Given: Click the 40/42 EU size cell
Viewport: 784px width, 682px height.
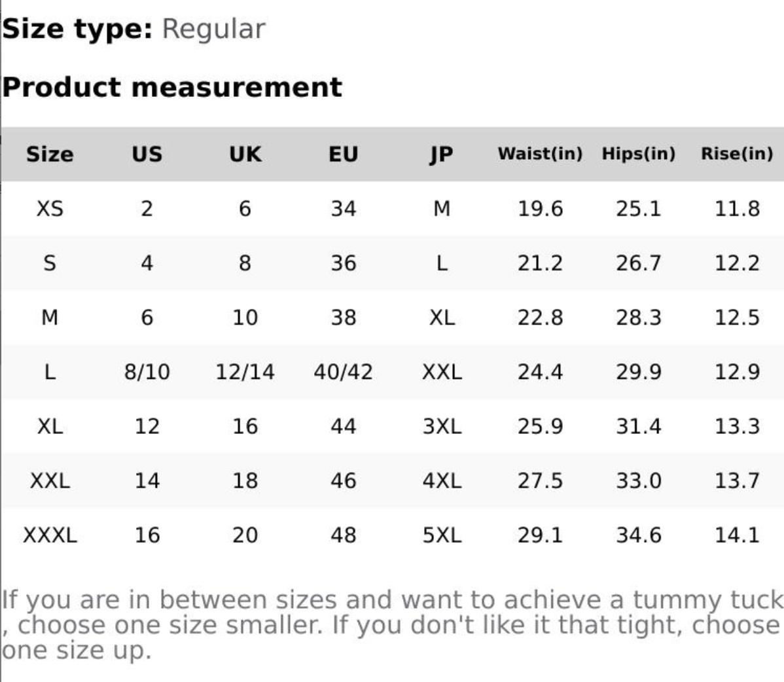Looking at the screenshot, I should coord(343,372).
